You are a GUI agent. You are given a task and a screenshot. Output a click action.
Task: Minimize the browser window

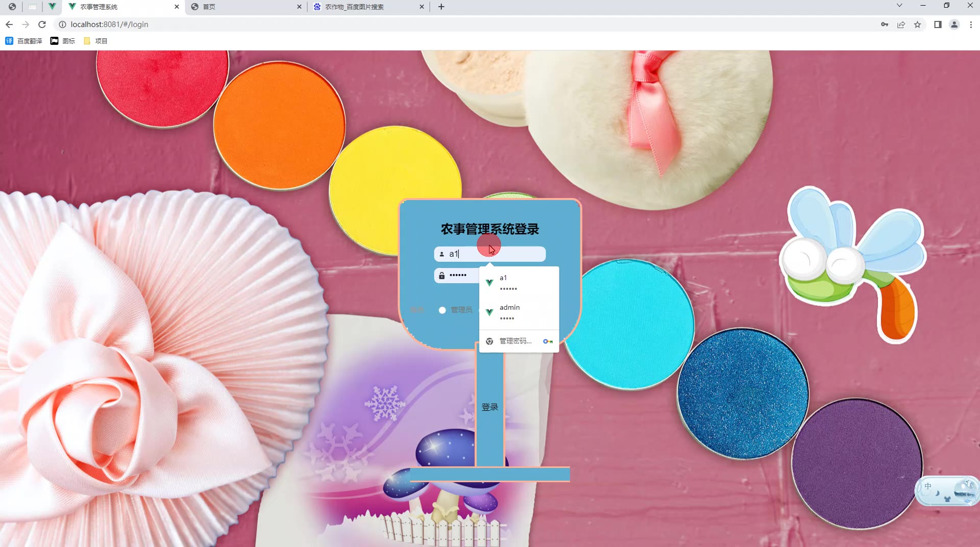(923, 6)
